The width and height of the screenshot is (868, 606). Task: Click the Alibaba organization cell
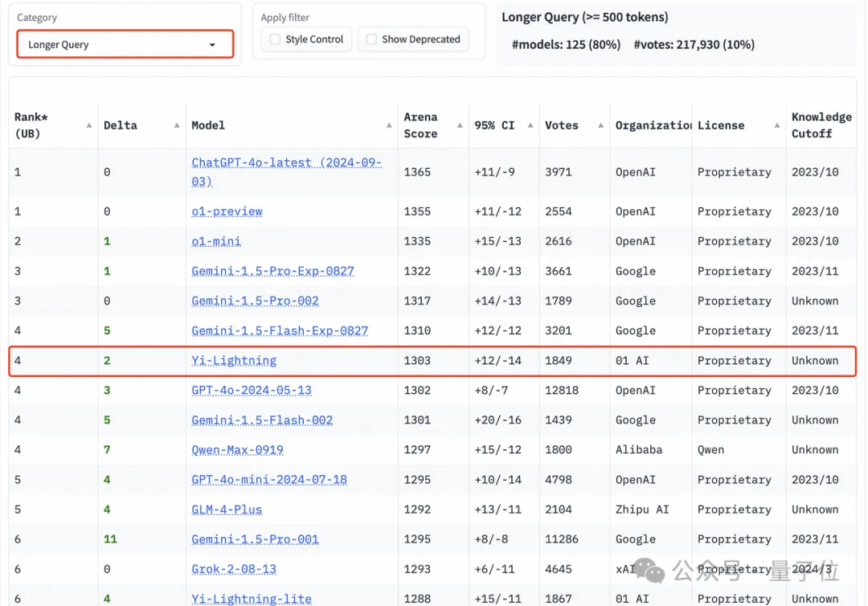639,450
